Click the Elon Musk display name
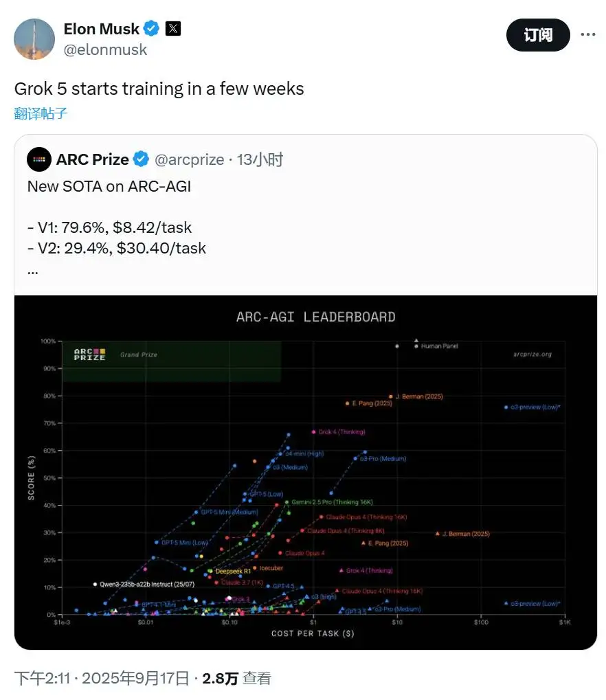Viewport: 606px width, 700px height. click(102, 28)
